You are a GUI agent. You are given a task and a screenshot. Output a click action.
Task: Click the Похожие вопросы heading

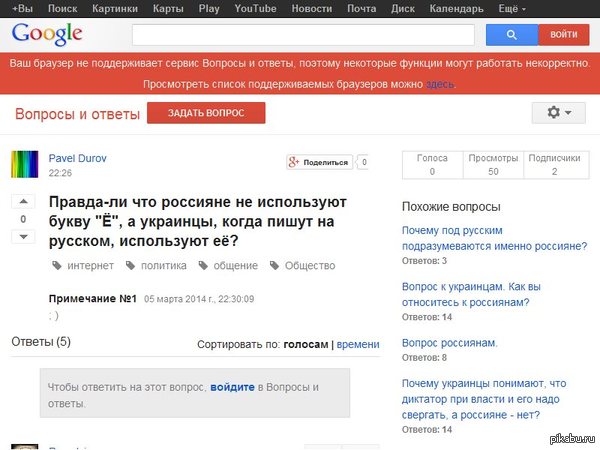tap(451, 207)
